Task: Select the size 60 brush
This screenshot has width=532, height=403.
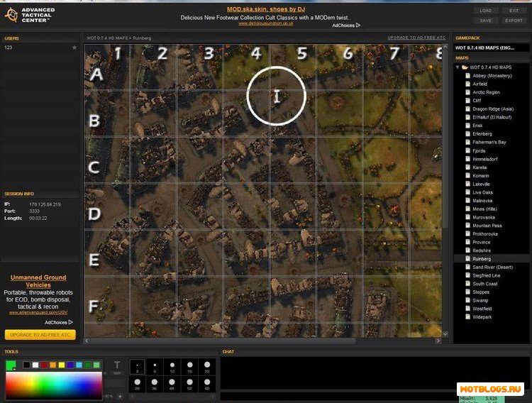Action: [207, 385]
